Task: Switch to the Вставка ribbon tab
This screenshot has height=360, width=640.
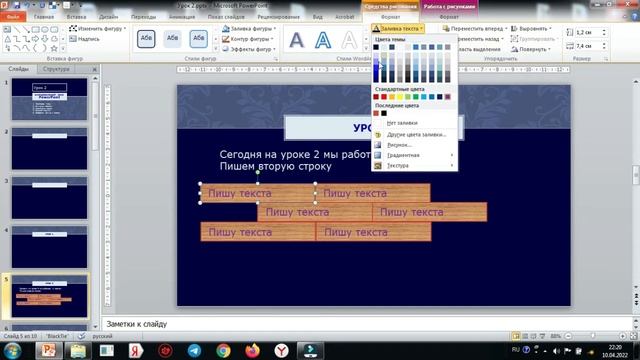Action: pyautogui.click(x=76, y=17)
